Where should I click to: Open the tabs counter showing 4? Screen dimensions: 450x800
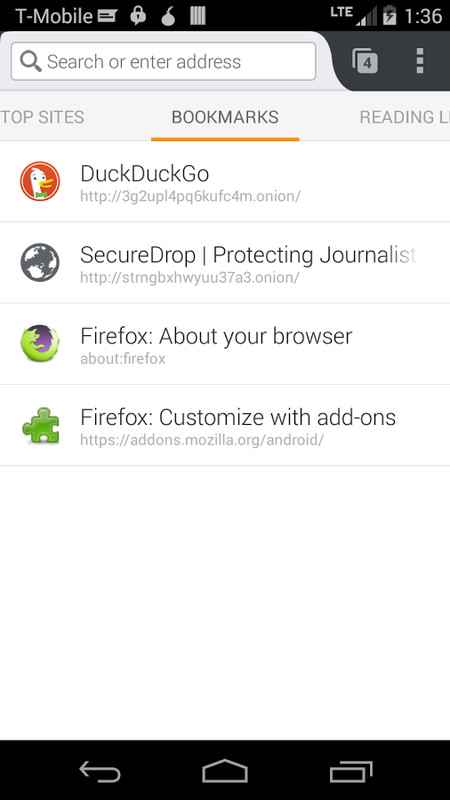(365, 61)
